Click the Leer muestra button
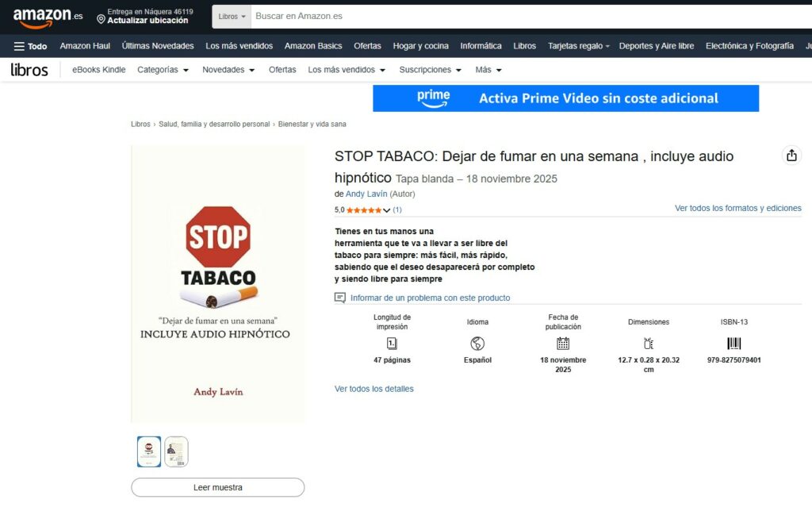 coord(217,487)
